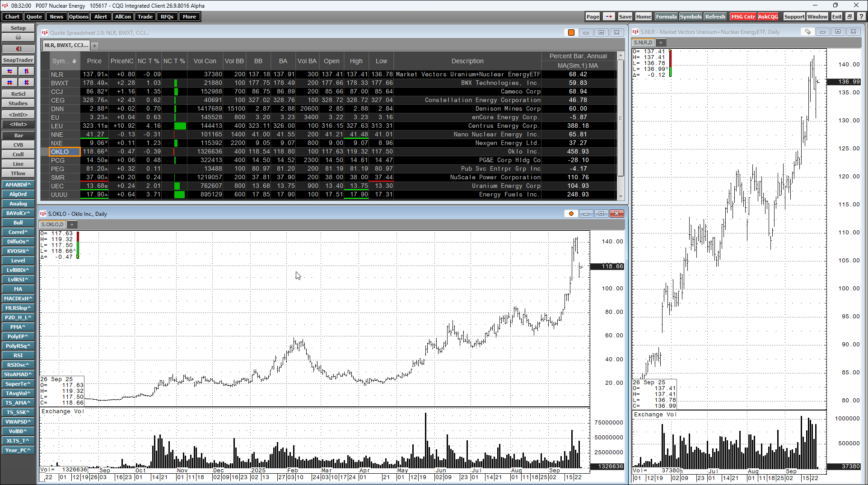868x485 pixels.
Task: Click the double horizontal arrows icon
Action: point(9,83)
